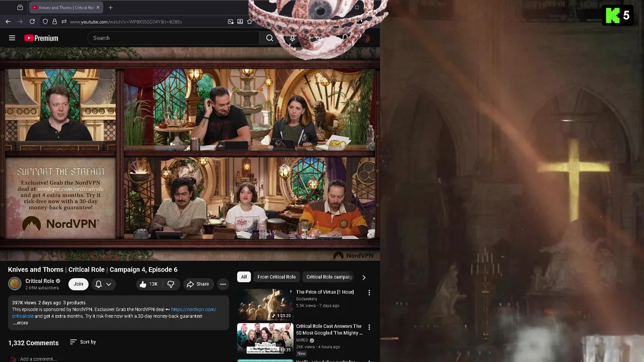Screen dimensions: 644x362
Task: Open the YouTube hamburger guide menu
Action: coord(12,38)
